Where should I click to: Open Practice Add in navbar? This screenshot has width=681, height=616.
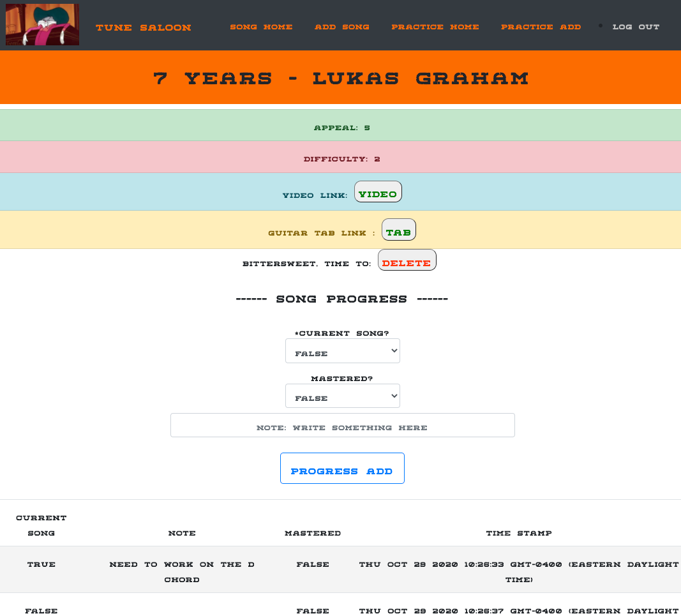click(541, 27)
